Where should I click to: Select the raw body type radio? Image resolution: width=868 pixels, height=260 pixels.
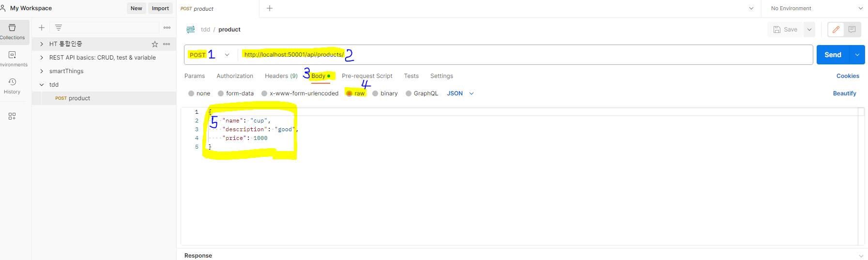[349, 93]
